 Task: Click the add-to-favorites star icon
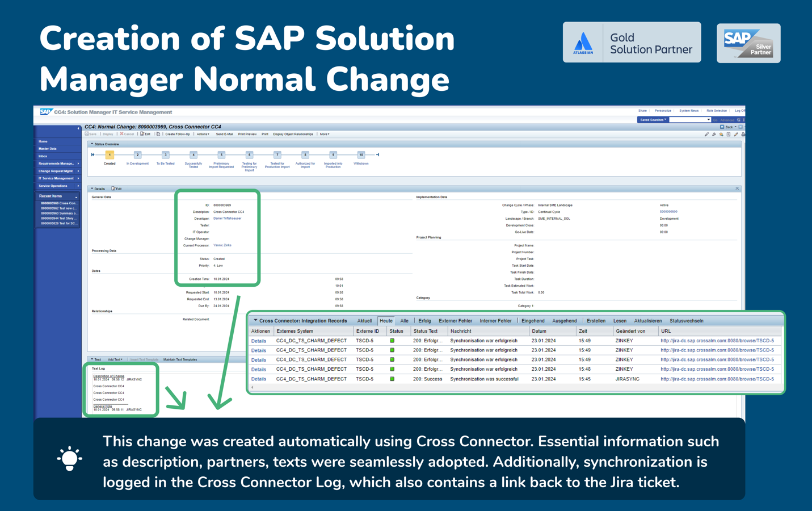pyautogui.click(x=721, y=135)
